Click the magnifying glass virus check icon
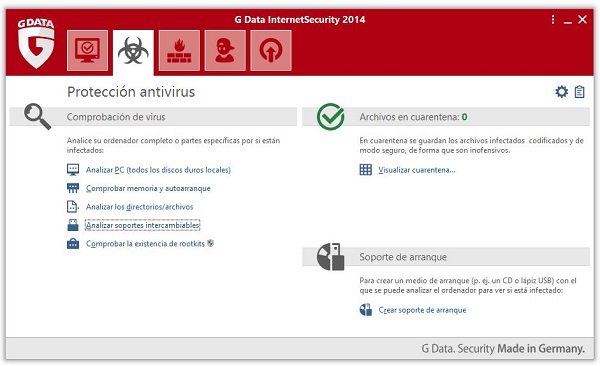Image resolution: width=600 pixels, height=366 pixels. pyautogui.click(x=37, y=116)
